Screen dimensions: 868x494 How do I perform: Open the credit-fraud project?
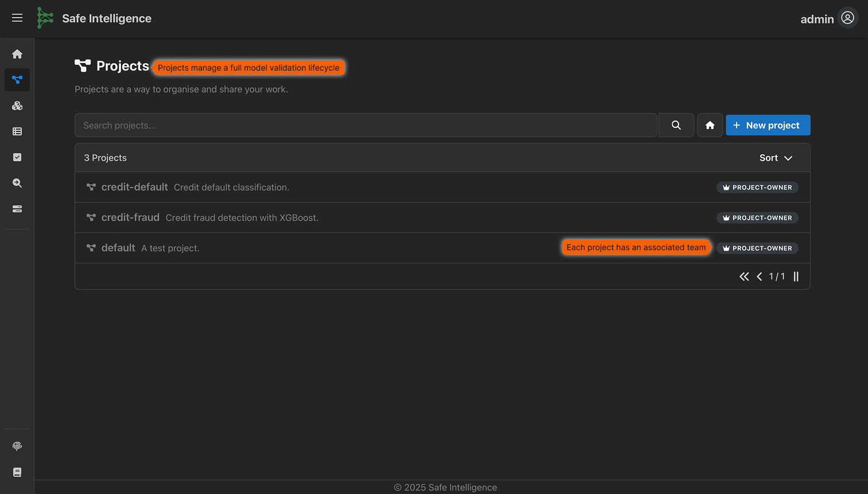point(130,217)
